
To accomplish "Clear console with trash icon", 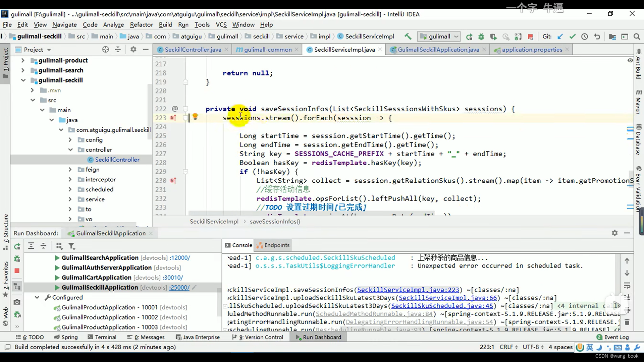I will tap(627, 322).
